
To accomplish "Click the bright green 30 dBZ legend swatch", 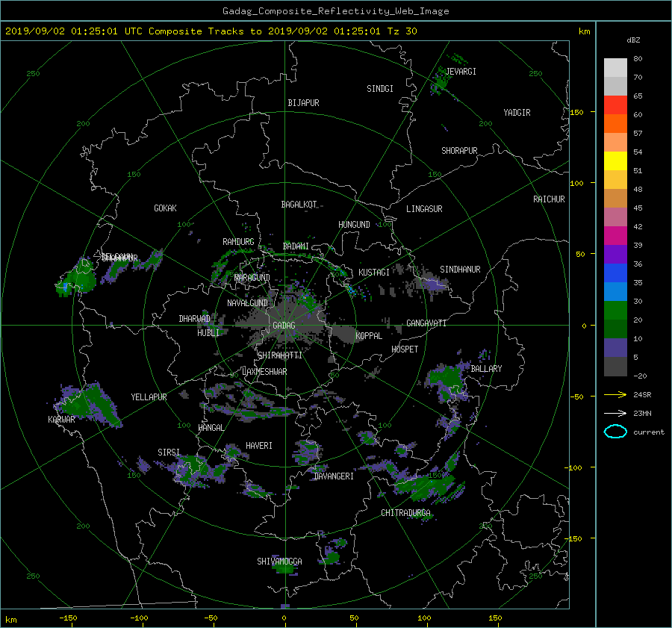I will pos(615,311).
